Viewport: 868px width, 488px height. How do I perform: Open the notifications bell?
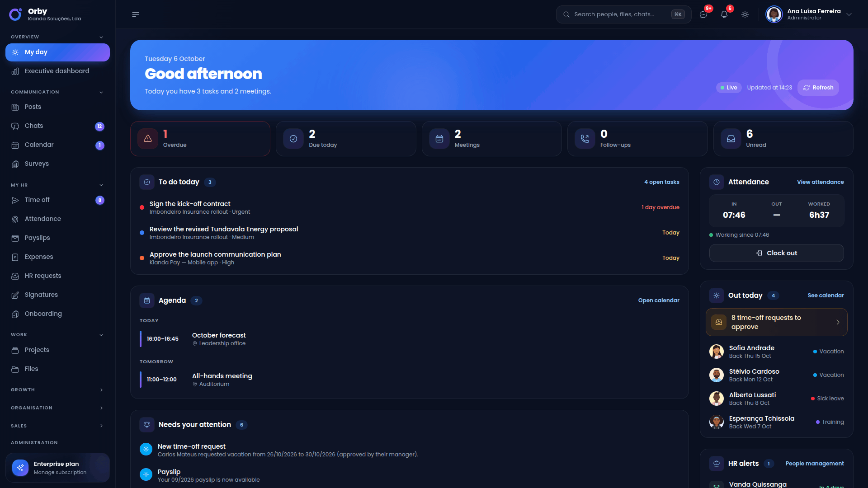tap(724, 14)
